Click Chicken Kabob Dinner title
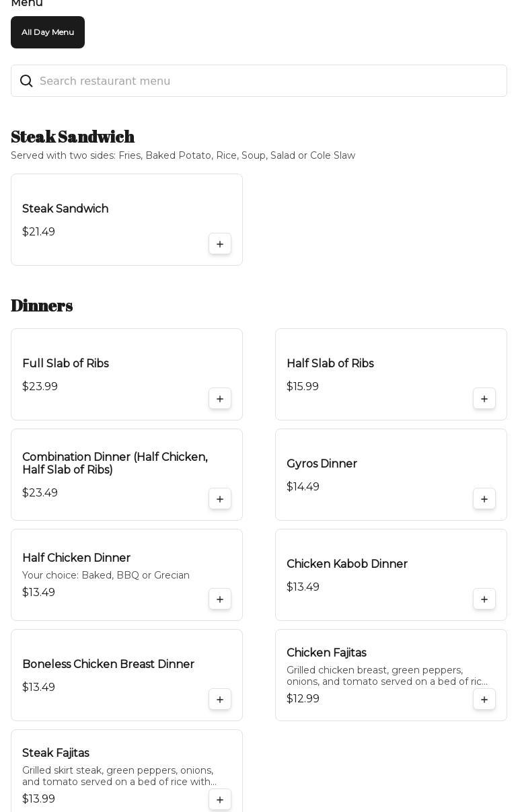The image size is (518, 812). [347, 564]
